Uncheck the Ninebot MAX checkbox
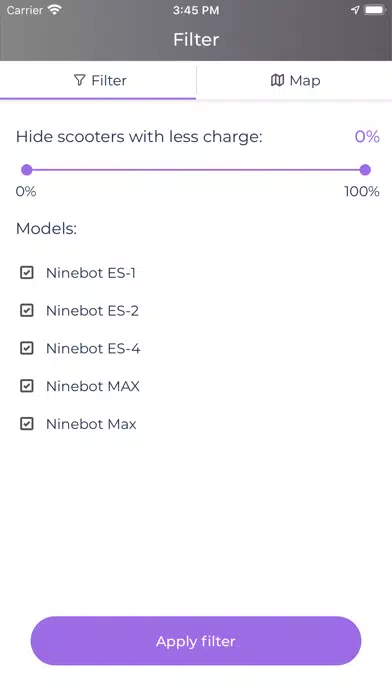The width and height of the screenshot is (392, 696). pyautogui.click(x=27, y=386)
